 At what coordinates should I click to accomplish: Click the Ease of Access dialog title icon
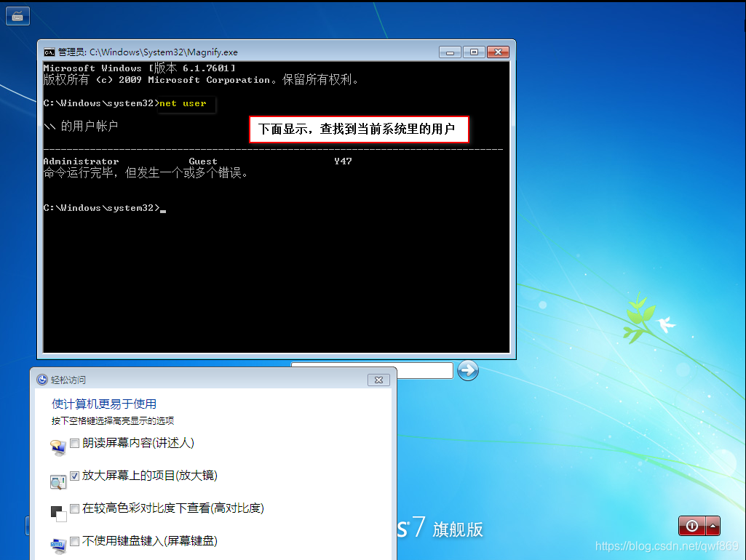42,380
